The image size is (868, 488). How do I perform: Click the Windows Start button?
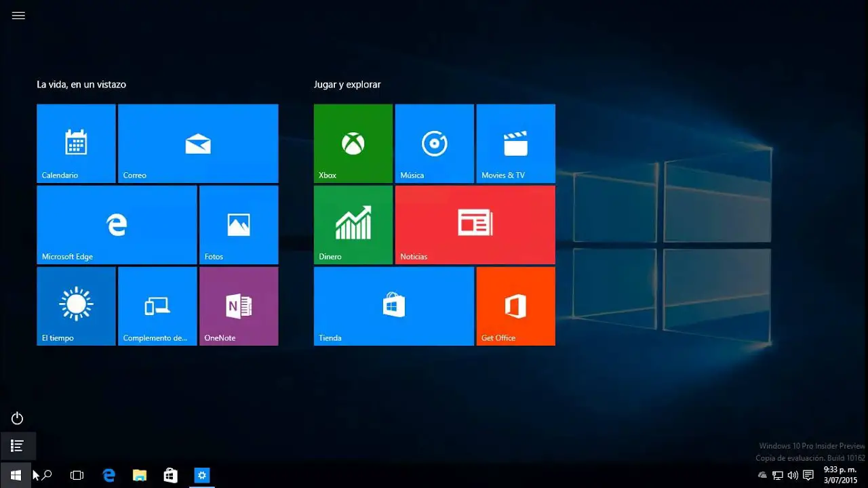point(16,475)
